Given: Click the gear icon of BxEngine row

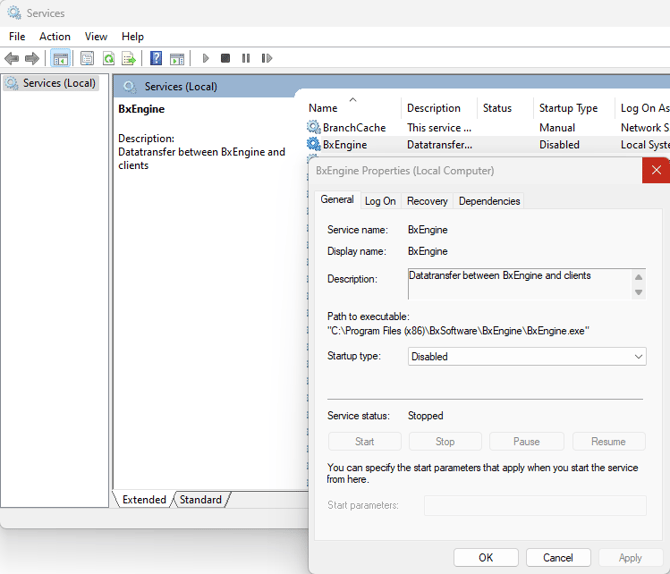Looking at the screenshot, I should pos(314,144).
